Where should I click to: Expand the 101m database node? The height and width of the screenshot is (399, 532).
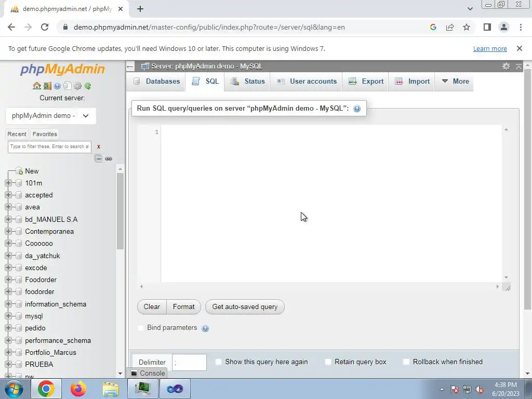8,183
